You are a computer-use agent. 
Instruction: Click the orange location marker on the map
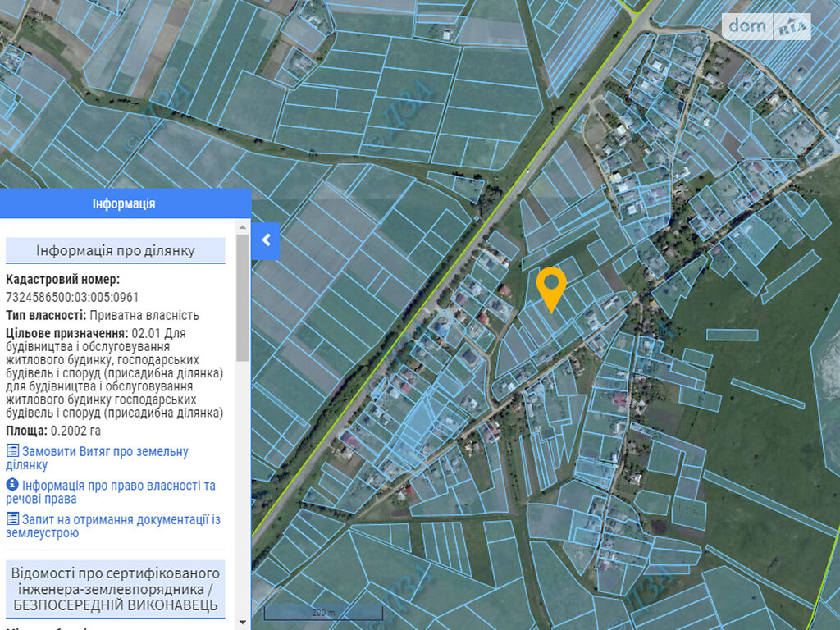[550, 286]
